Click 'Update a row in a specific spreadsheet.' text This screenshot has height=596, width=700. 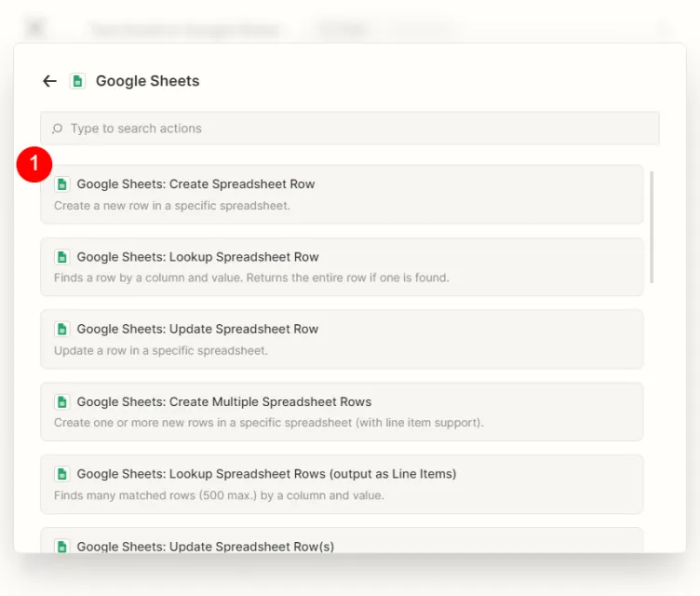tap(161, 350)
